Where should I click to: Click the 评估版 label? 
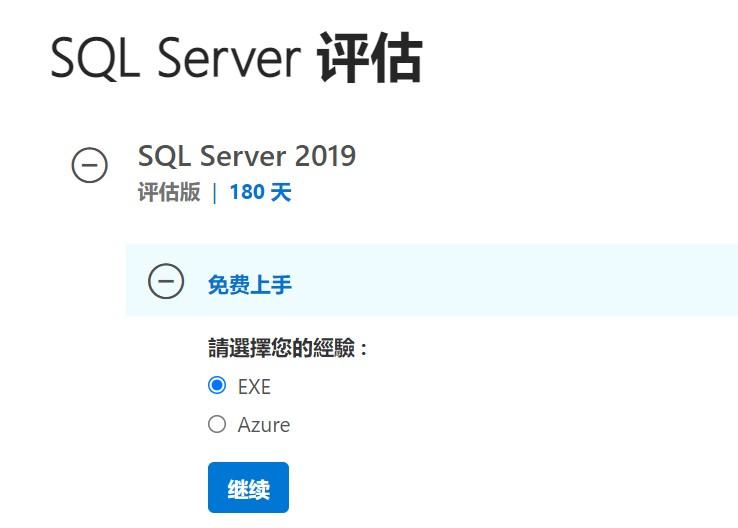pyautogui.click(x=169, y=192)
